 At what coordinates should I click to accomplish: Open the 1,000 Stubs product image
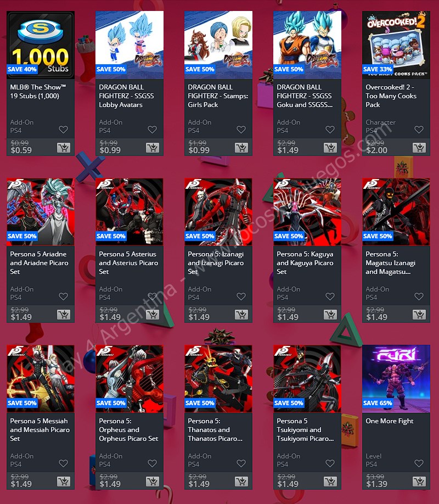click(x=41, y=45)
